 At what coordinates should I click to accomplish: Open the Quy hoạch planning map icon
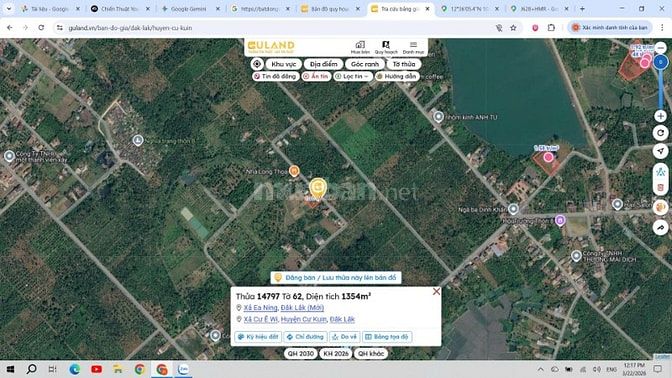tap(386, 47)
